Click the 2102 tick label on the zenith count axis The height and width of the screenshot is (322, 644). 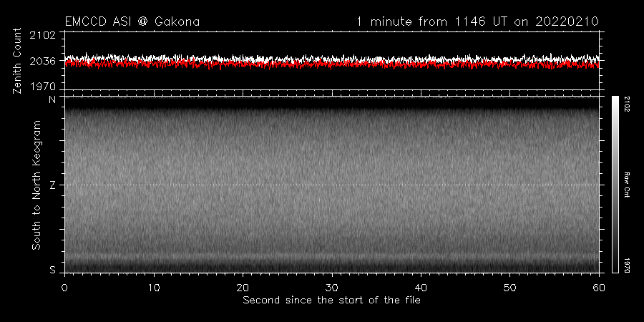coord(43,35)
